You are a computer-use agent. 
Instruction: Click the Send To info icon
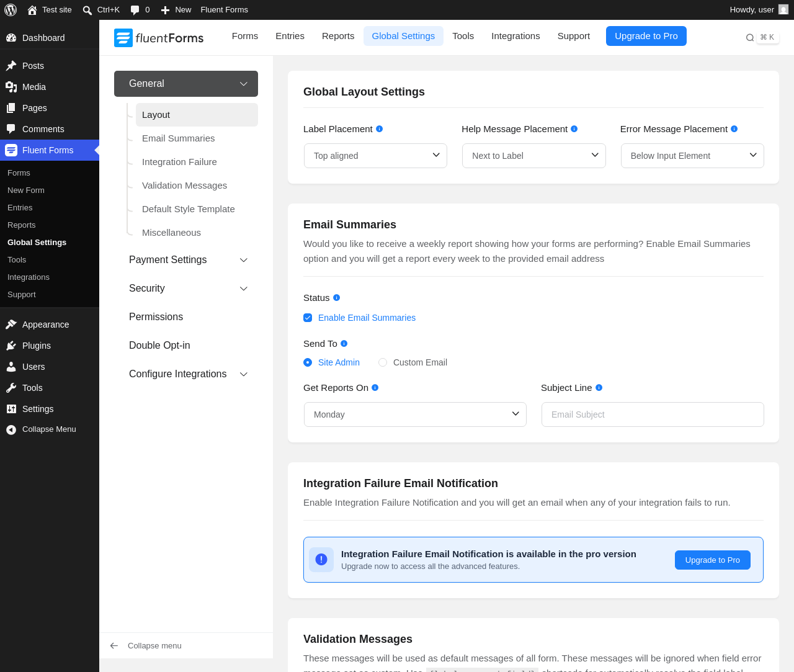344,344
